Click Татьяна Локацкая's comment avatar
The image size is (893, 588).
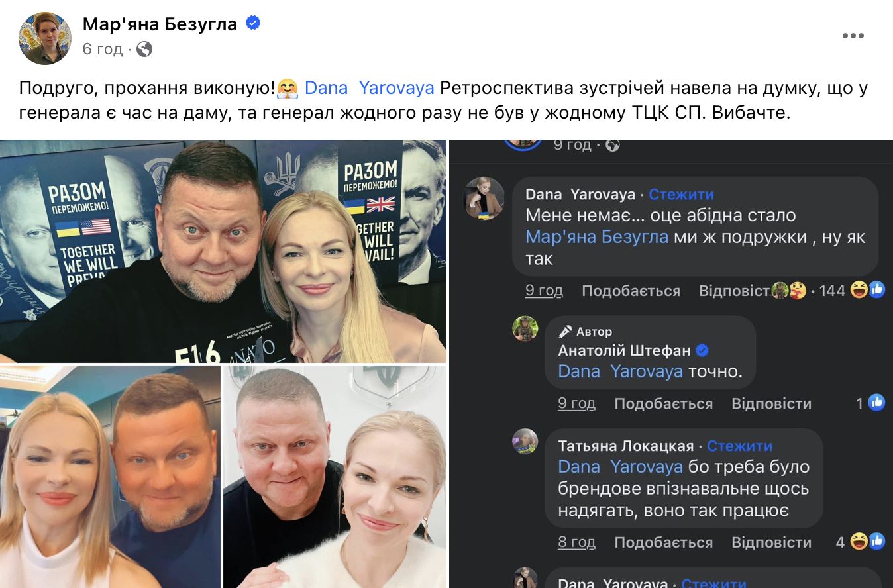pyautogui.click(x=525, y=441)
